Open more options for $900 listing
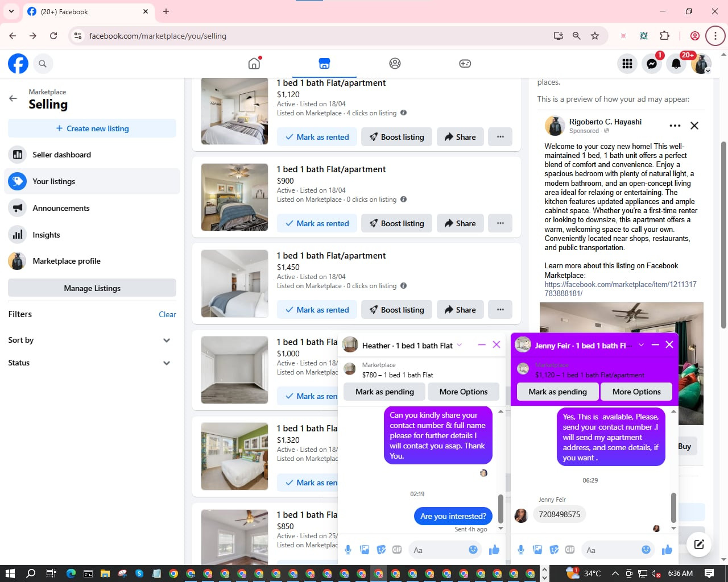The image size is (728, 582). [500, 223]
